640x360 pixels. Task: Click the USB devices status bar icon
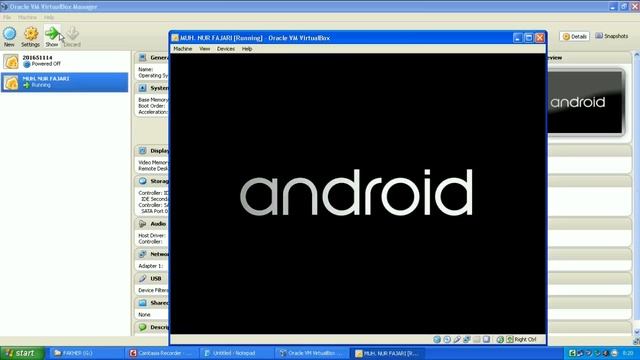click(457, 340)
